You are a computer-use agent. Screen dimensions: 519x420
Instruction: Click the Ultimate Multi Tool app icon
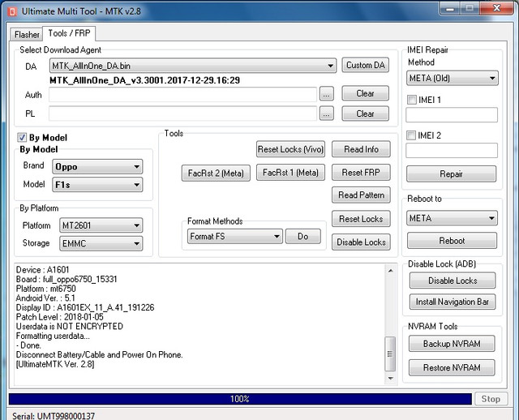[x=12, y=12]
